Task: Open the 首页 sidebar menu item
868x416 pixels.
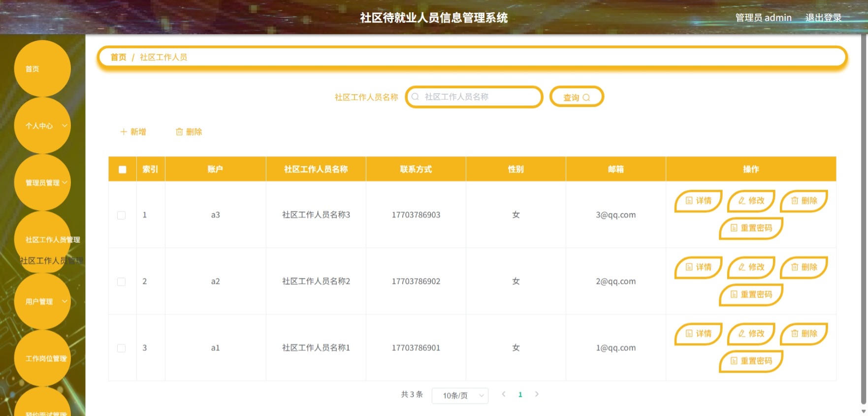Action: 42,69
